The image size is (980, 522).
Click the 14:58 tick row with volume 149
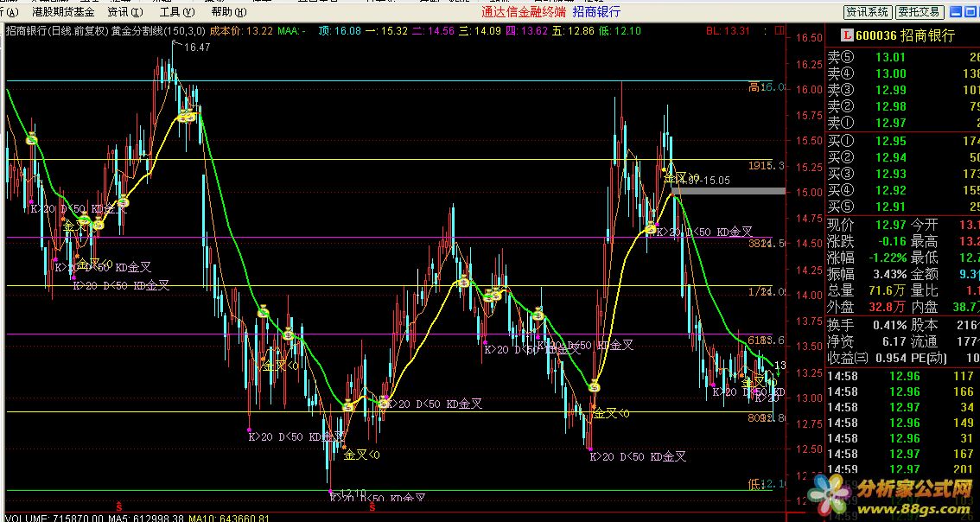point(903,423)
